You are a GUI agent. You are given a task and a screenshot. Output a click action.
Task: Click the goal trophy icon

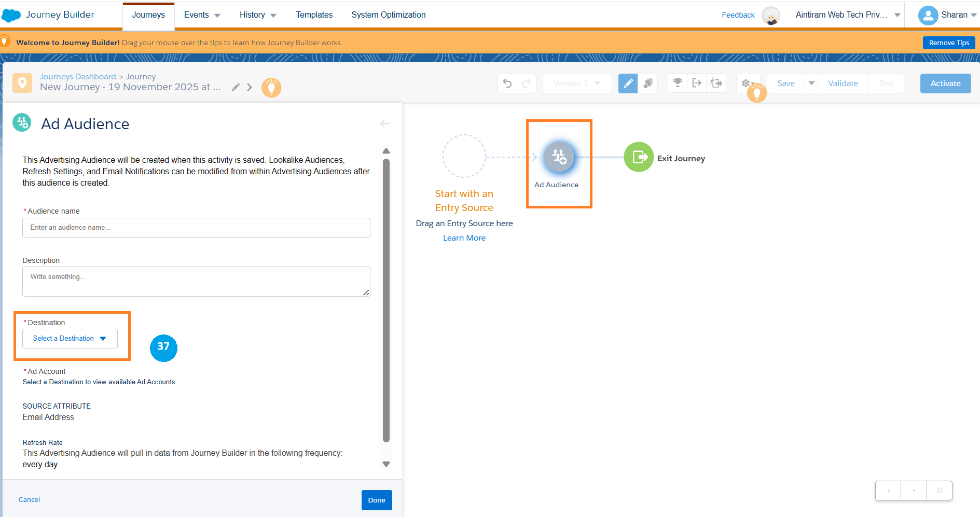coord(677,83)
